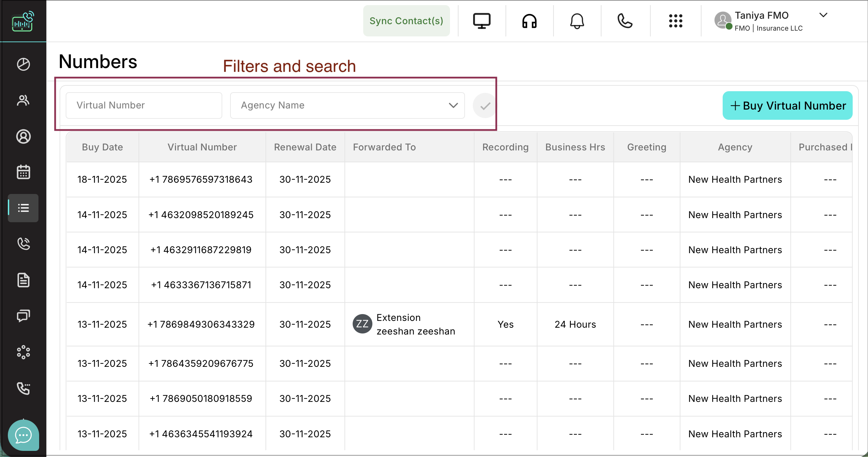Open the dashboard pie chart sidebar icon
Screen dimensions: 868x457
coord(23,64)
